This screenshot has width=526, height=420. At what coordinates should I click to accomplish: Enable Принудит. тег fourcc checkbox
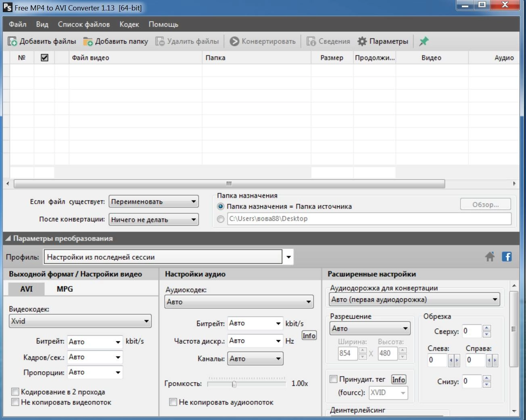[x=334, y=379]
